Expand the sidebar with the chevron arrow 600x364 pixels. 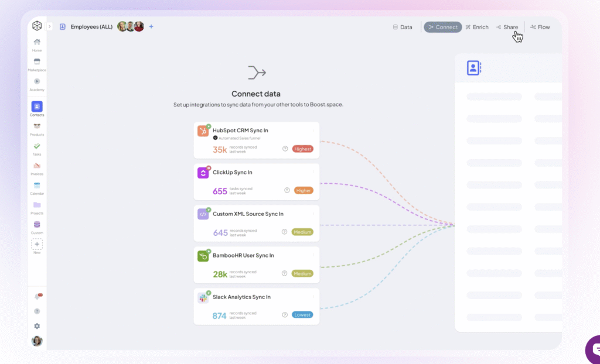point(49,26)
